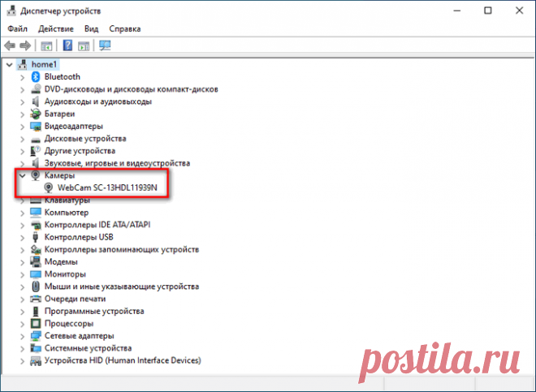The height and width of the screenshot is (392, 536).
Task: Click the Системные устройства icon
Action: tap(36, 348)
